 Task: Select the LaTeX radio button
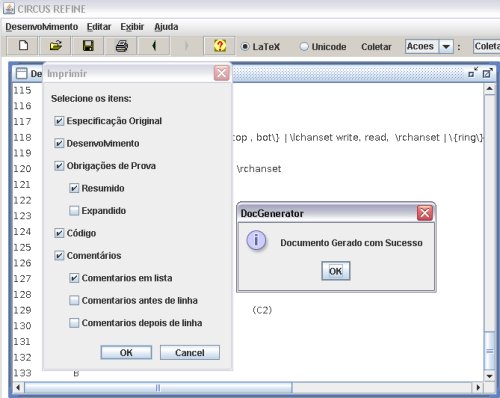[x=245, y=47]
